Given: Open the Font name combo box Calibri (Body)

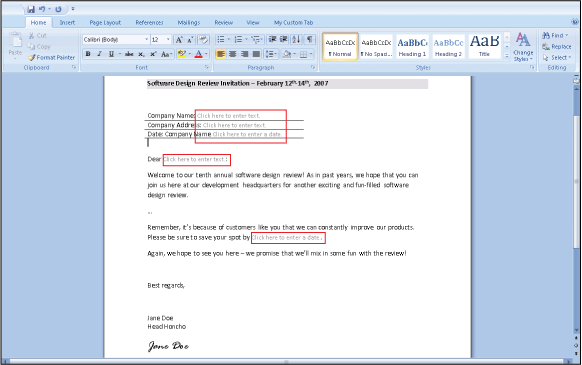Looking at the screenshot, I should pyautogui.click(x=116, y=39).
